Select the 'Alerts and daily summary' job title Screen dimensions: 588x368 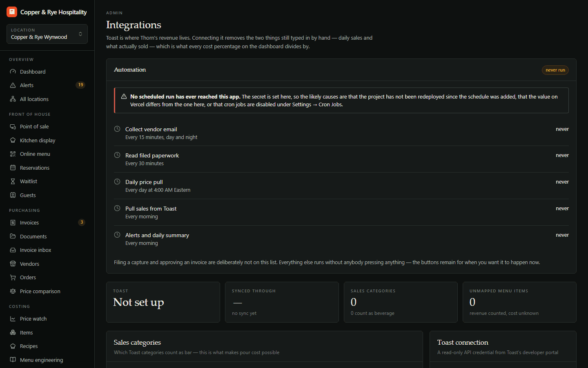[157, 235]
